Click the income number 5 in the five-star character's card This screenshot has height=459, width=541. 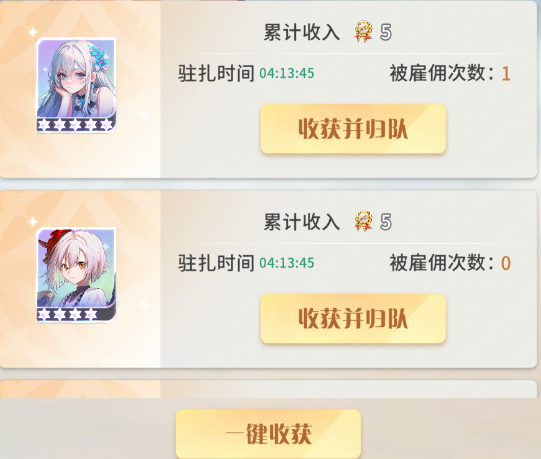pyautogui.click(x=386, y=33)
